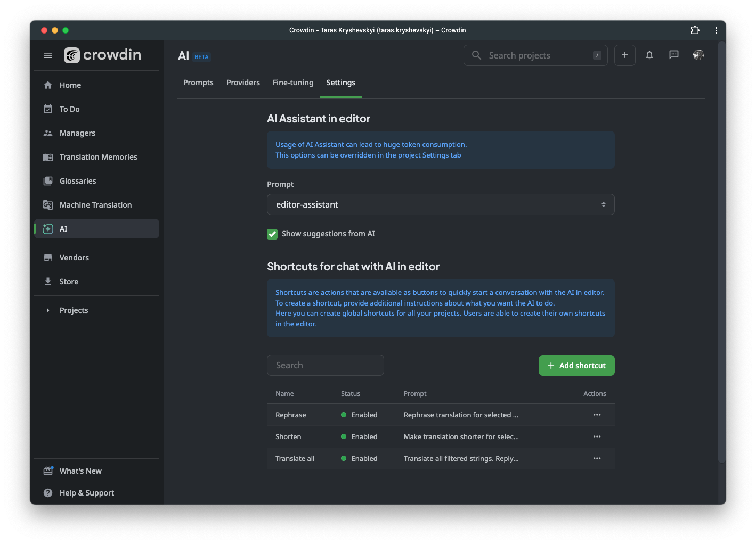
Task: Open Machine Translation section
Action: 97,205
